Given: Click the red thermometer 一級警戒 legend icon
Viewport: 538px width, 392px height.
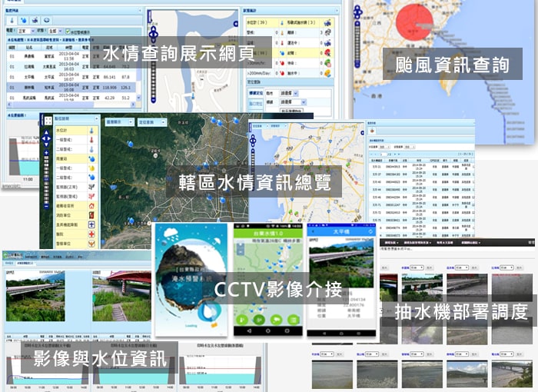Looking at the screenshot, I should (x=91, y=140).
